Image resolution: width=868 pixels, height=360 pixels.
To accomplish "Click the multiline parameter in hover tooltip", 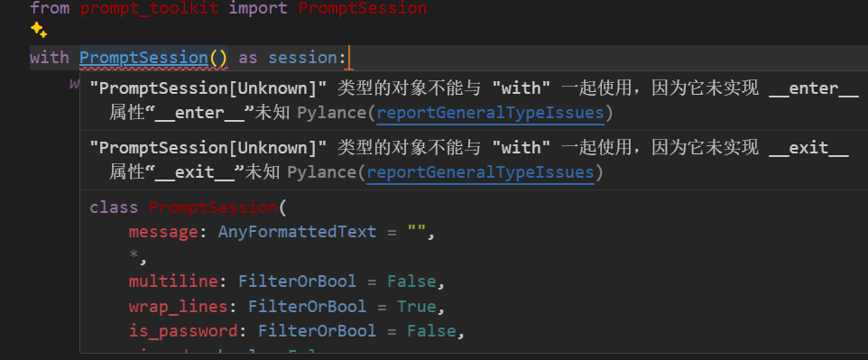I will 173,282.
